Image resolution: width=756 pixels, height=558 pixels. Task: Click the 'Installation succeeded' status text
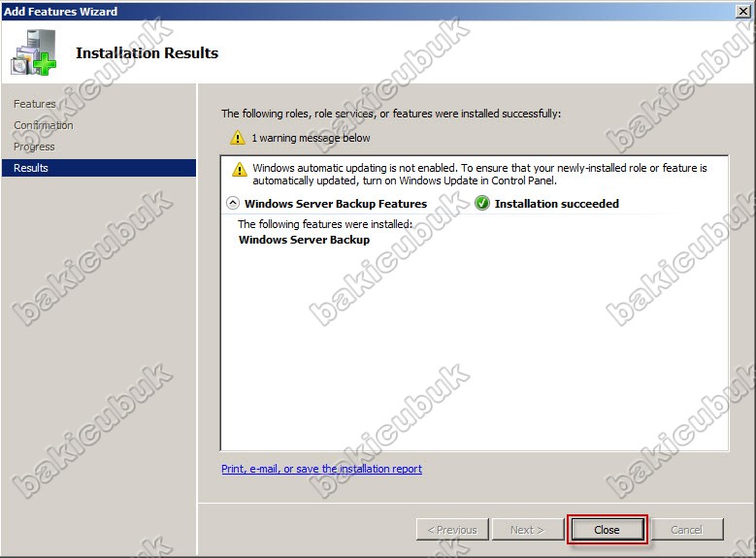click(x=557, y=204)
